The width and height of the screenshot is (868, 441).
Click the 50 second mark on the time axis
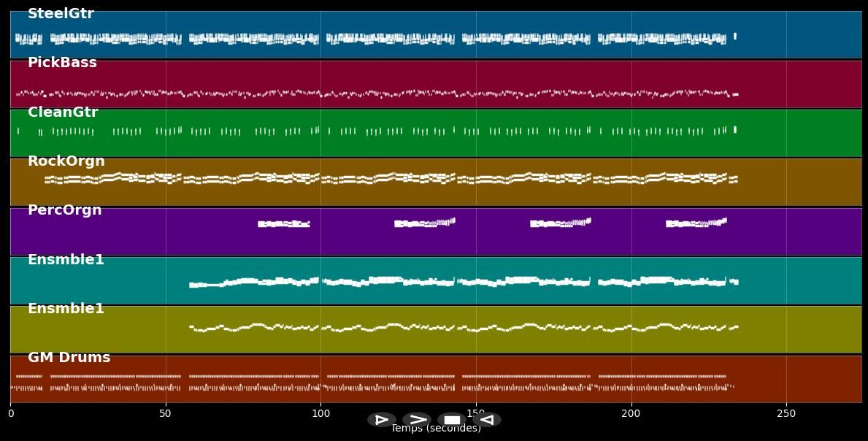coord(166,414)
